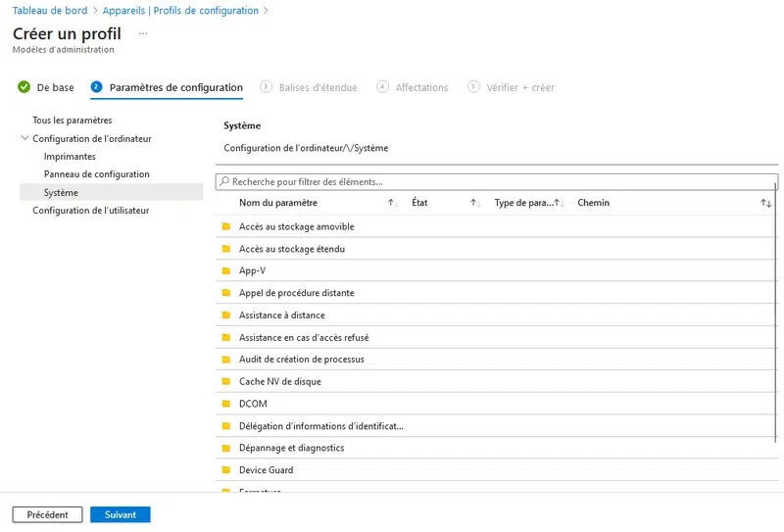
Task: Open Appareils | Profils de configuration breadcrumb
Action: click(x=180, y=11)
